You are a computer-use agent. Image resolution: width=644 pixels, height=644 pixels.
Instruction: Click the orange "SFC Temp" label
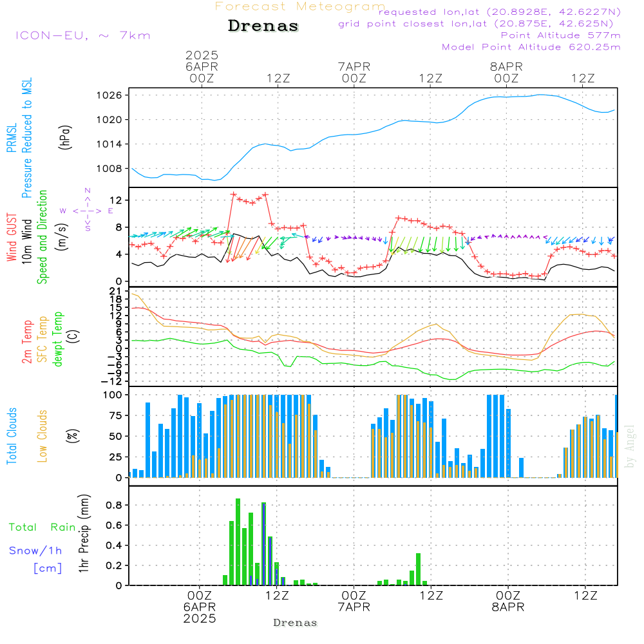[43, 339]
